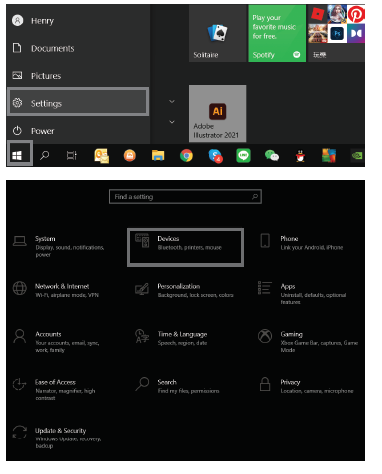Open Accounts settings category
This screenshot has height=474, width=382.
tap(56, 342)
